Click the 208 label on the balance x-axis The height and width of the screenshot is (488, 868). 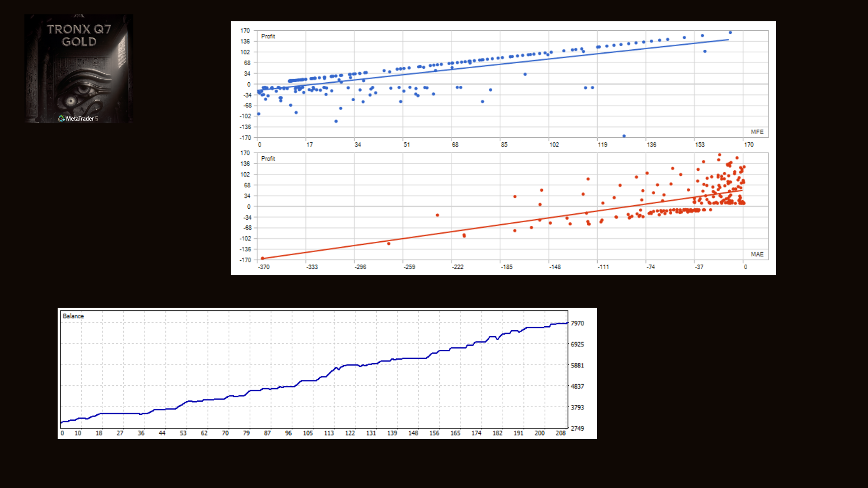click(x=561, y=433)
